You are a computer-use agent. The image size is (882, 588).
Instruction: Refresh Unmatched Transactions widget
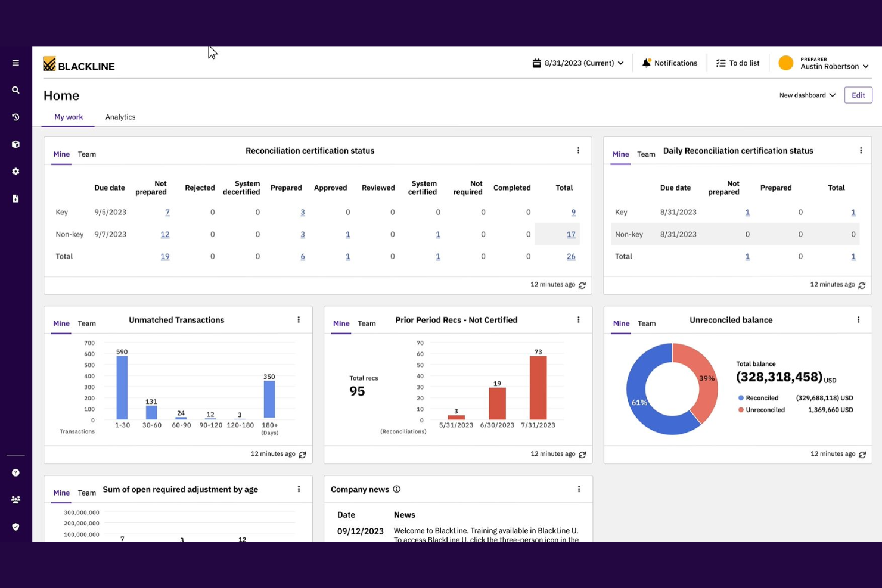point(302,455)
